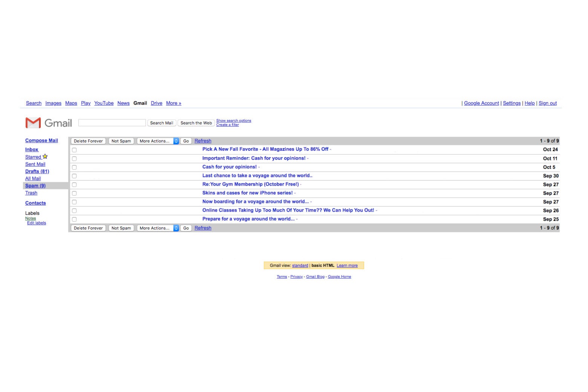Open the top More Actions dropdown
The height and width of the screenshot is (392, 588).
tap(158, 141)
